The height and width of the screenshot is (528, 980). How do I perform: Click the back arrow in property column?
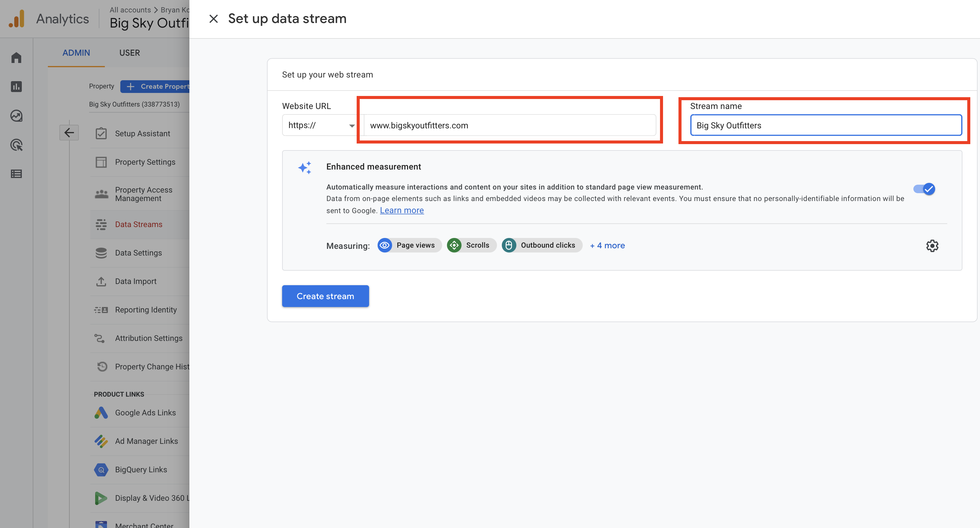69,132
